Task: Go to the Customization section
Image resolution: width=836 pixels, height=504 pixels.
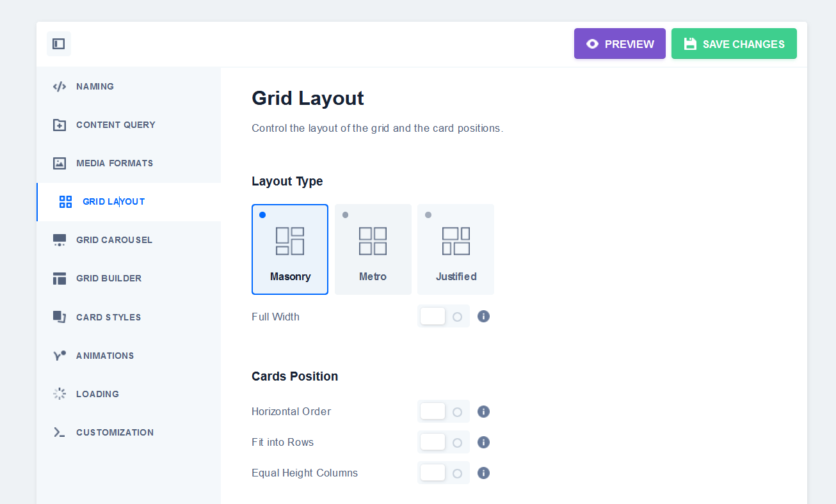Action: click(115, 432)
